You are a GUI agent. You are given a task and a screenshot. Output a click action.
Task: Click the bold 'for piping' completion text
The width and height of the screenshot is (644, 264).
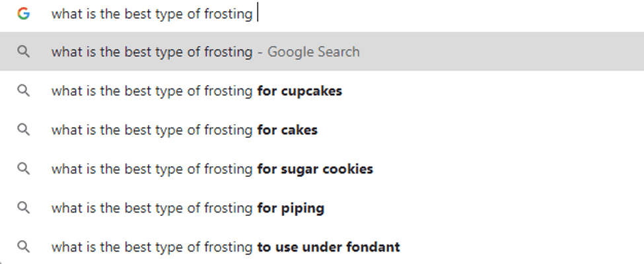coord(291,209)
